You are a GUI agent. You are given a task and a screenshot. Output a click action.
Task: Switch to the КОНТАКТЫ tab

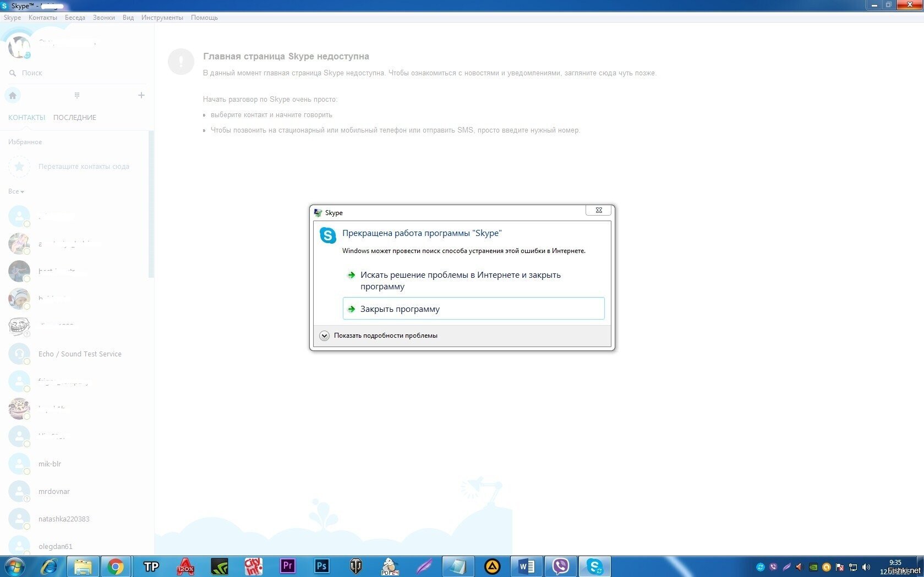26,117
